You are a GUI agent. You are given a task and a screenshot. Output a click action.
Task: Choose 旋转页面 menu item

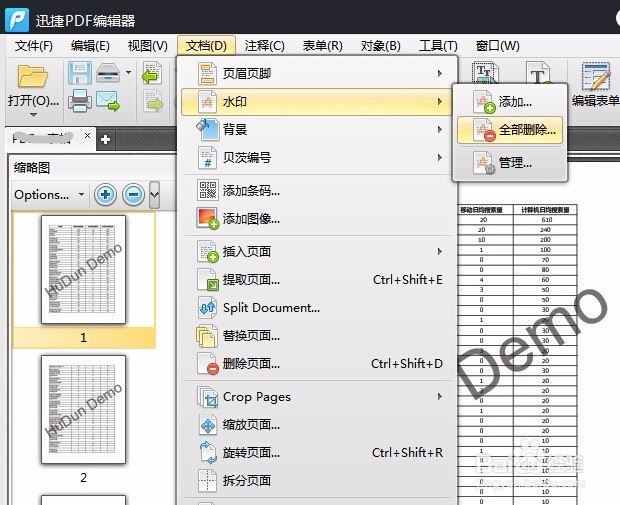(x=316, y=452)
